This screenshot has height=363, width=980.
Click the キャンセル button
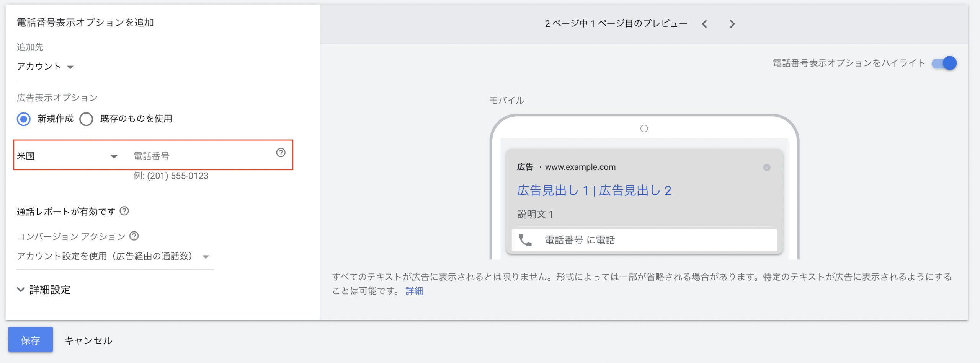point(88,340)
